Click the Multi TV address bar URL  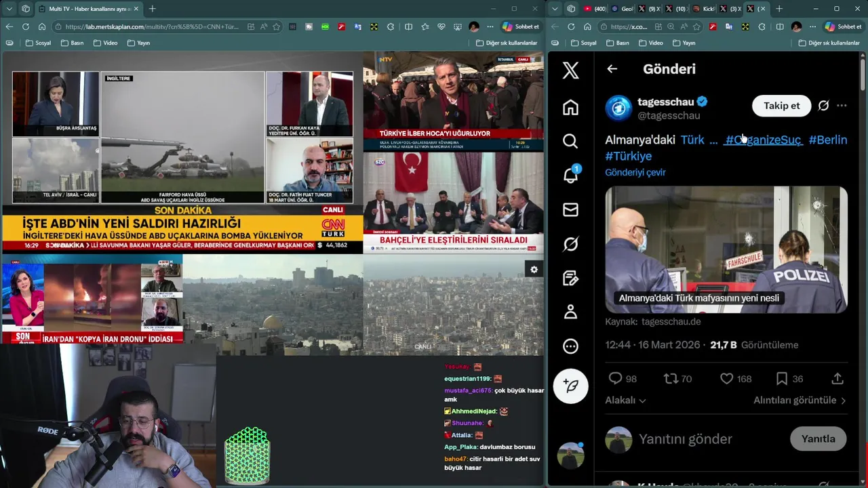[x=151, y=26]
